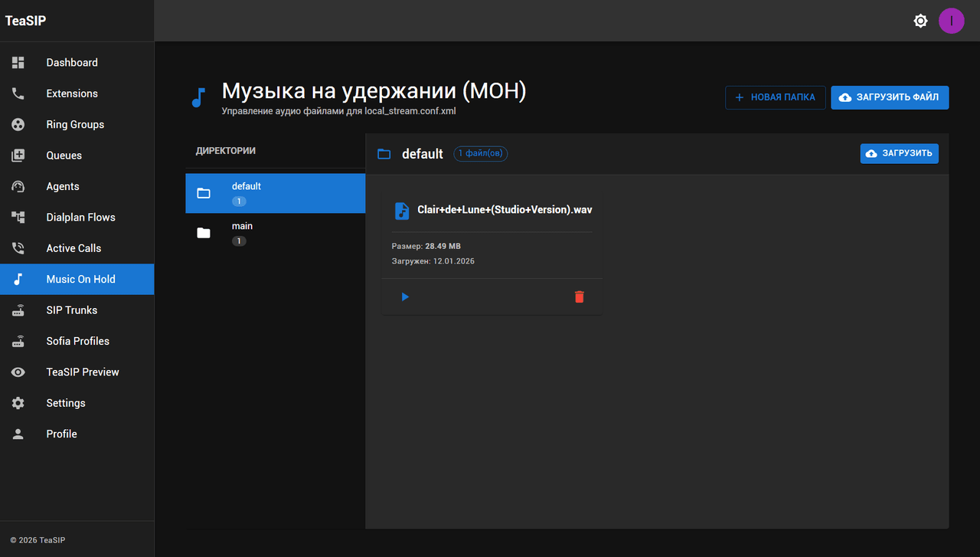Image resolution: width=980 pixels, height=557 pixels.
Task: Click the default folder icon in directories
Action: coord(204,193)
